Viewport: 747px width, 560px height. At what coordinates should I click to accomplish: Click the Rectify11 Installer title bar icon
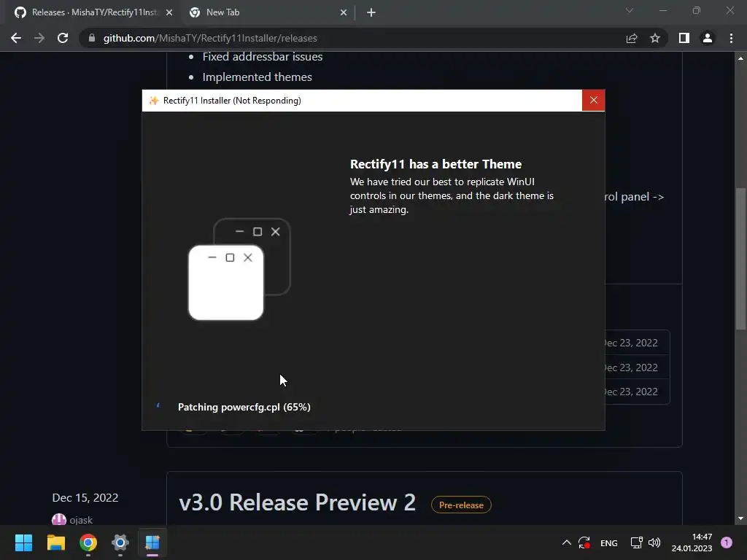(x=153, y=101)
